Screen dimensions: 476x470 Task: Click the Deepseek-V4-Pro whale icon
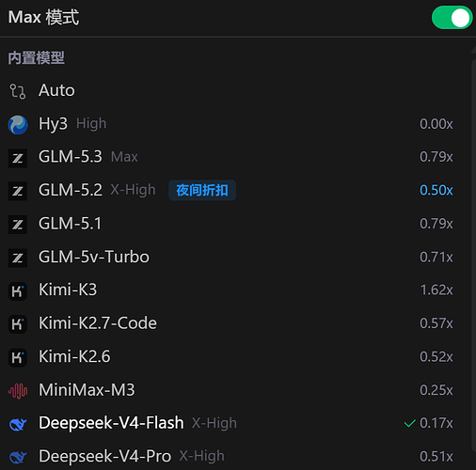18,457
